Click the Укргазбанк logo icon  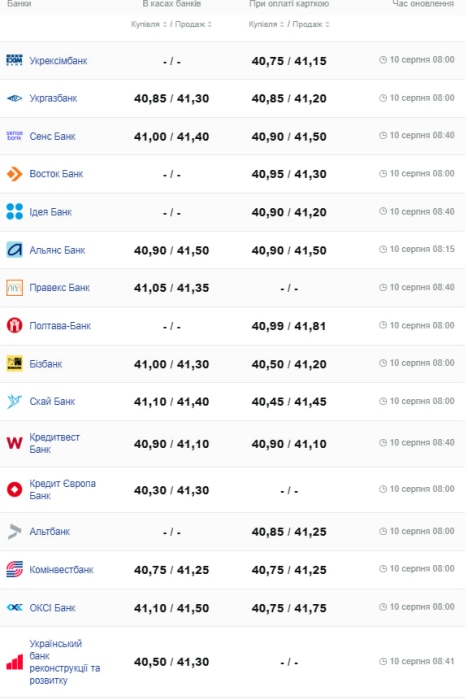tap(14, 98)
